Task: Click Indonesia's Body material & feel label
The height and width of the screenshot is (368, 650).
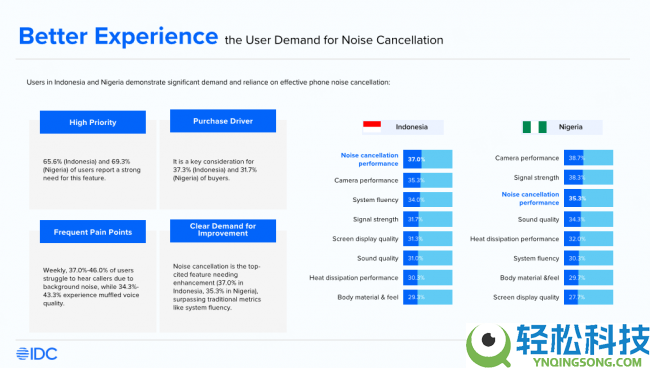Action: pos(368,297)
